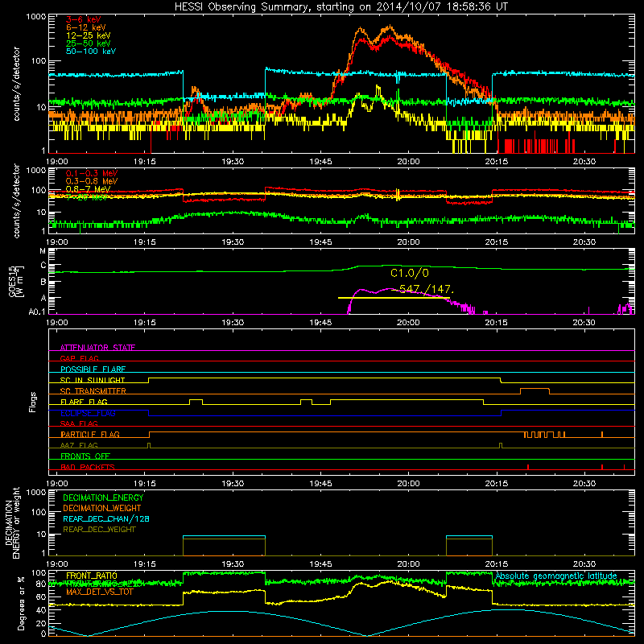Click the yellow flare interval bar in GOES panel

(394, 298)
